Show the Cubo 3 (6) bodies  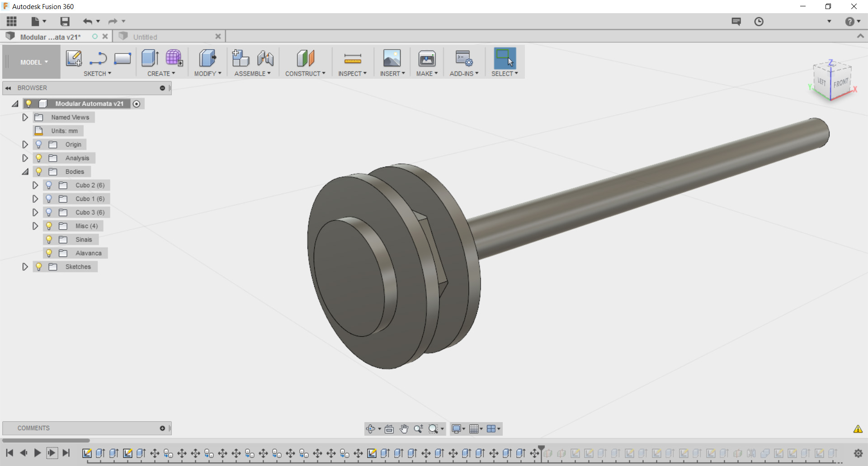pyautogui.click(x=49, y=212)
